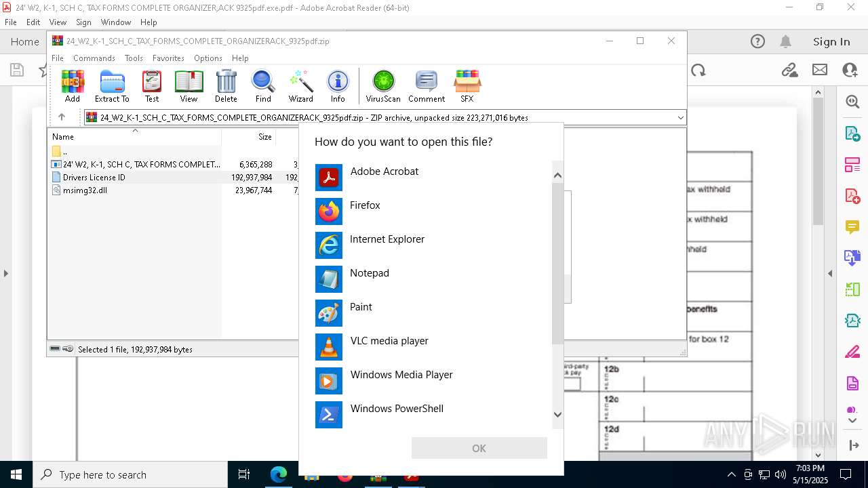Open WinRAR Commands menu

pyautogui.click(x=94, y=58)
